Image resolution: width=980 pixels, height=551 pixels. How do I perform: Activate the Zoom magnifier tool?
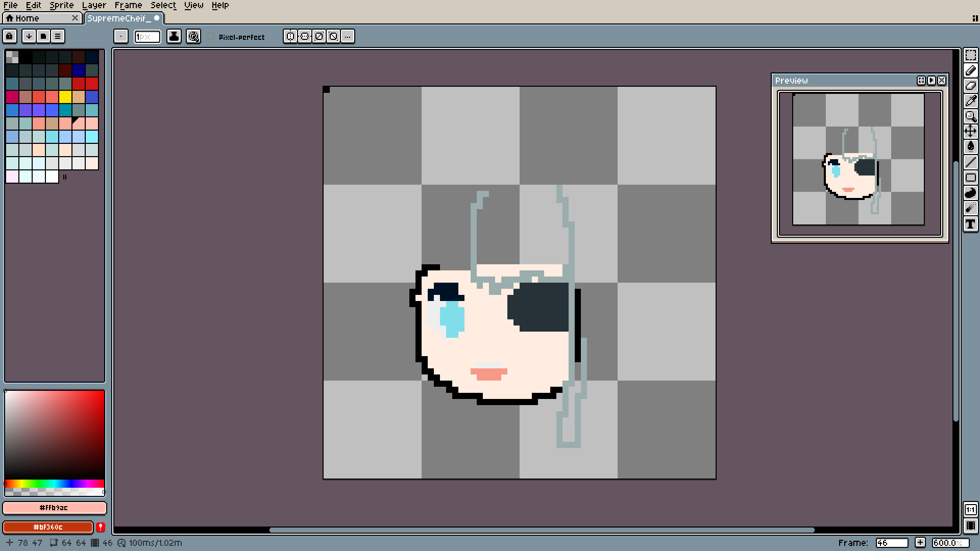(x=970, y=116)
